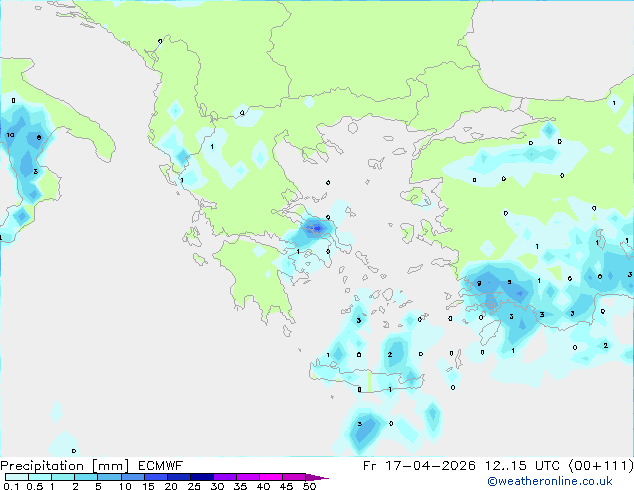
Task: Click the legend label '45'
Action: point(286,486)
